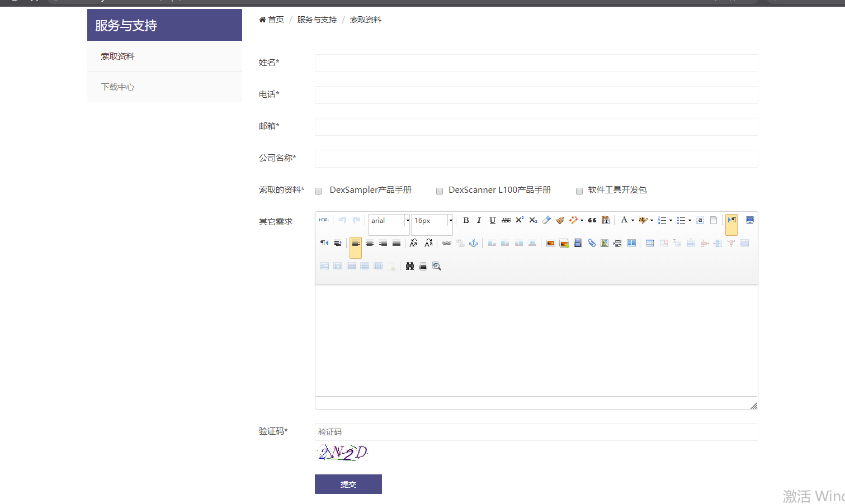Check DexScanner L100产品手册 checkbox
This screenshot has width=845, height=504.
[x=440, y=191]
